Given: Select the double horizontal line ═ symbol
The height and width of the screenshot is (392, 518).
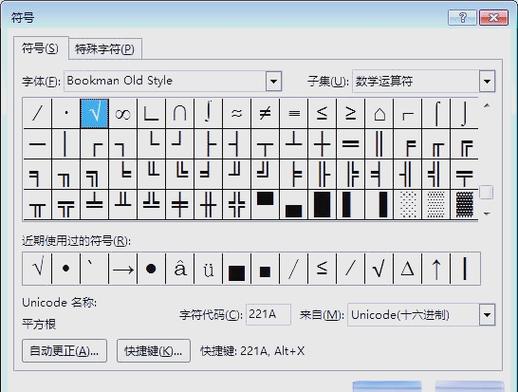Looking at the screenshot, I should (x=350, y=144).
